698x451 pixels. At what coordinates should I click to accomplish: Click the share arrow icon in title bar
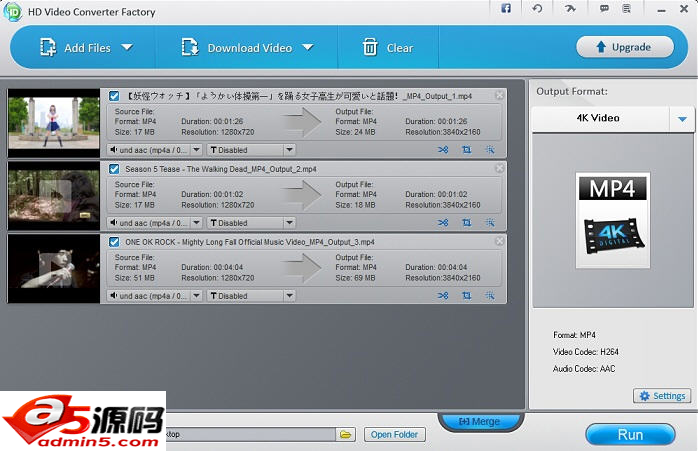click(570, 8)
